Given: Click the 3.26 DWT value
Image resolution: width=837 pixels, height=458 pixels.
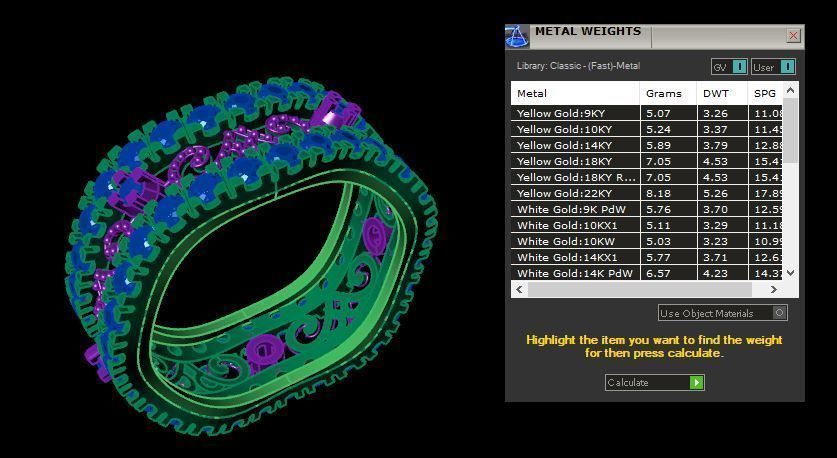Looking at the screenshot, I should 715,113.
